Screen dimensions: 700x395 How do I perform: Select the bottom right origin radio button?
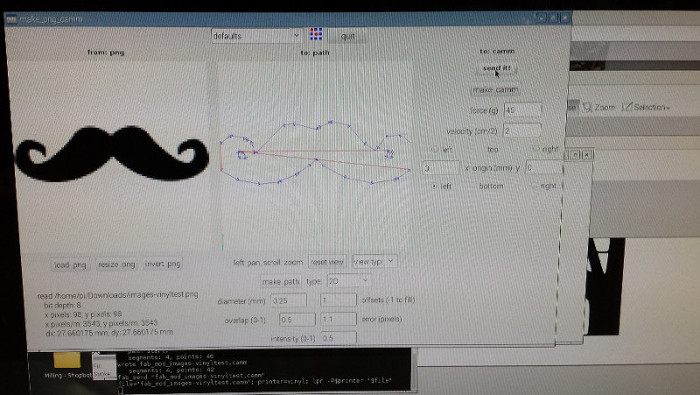tap(535, 186)
